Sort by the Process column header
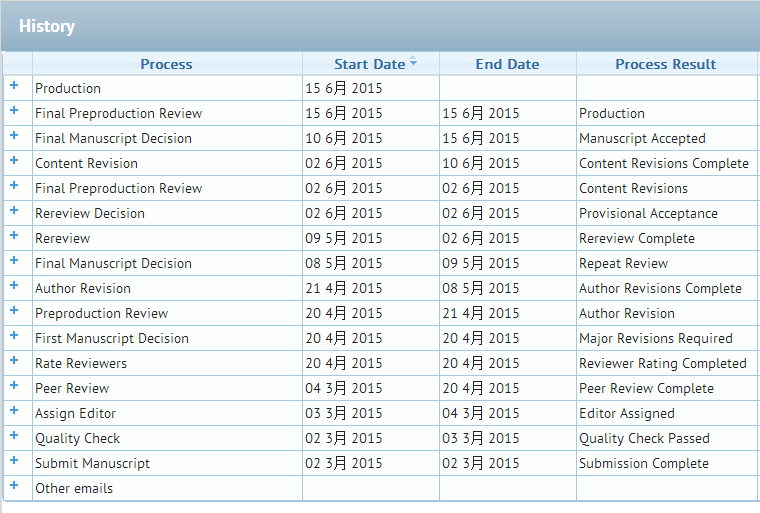Viewport: 760px width, 513px height. 166,64
